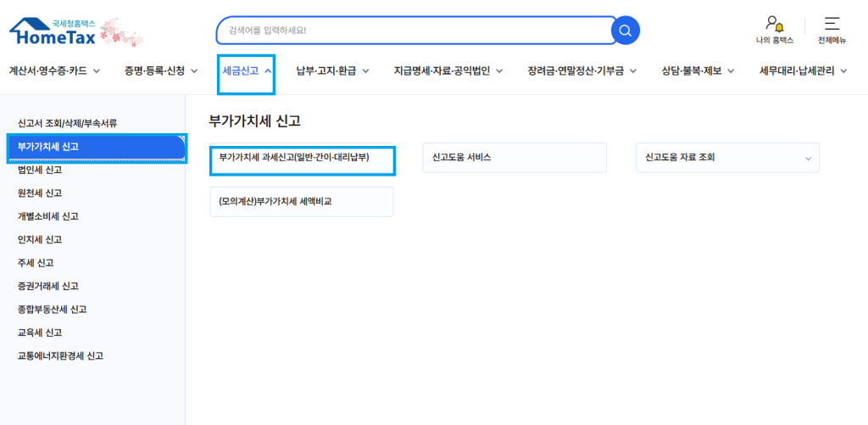Expand the 장려금·연말정산·기부금 menu

click(581, 71)
